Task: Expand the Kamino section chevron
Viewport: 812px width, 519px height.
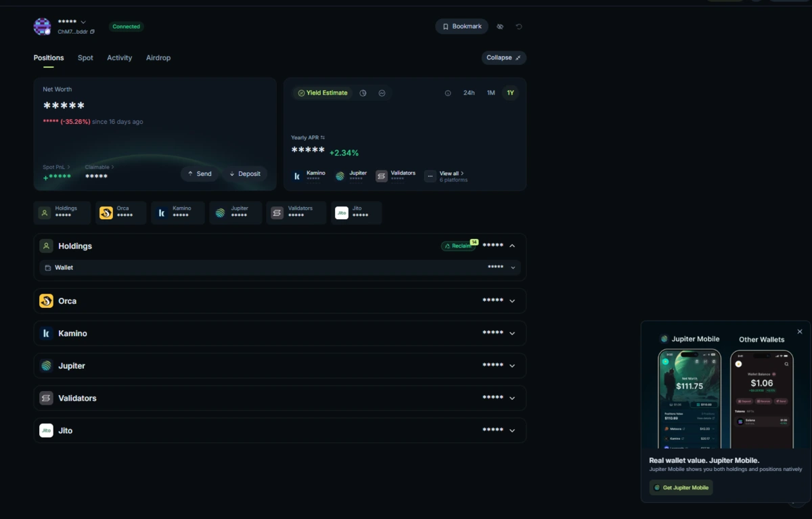Action: pyautogui.click(x=512, y=334)
